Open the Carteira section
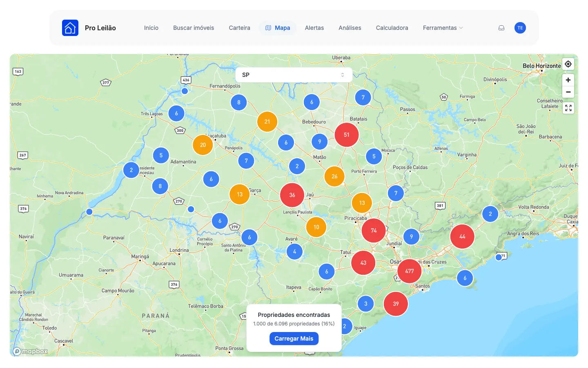Screen dimensions: 588x368 [239, 28]
